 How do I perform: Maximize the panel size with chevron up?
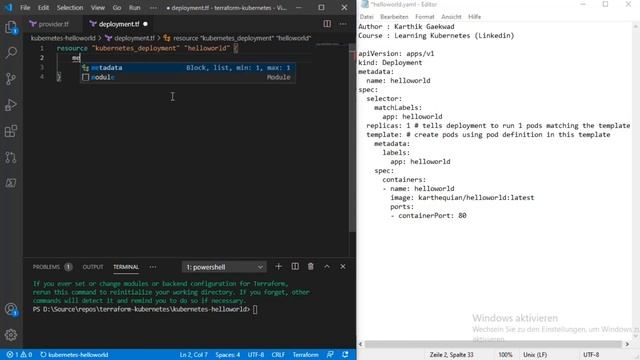click(327, 267)
